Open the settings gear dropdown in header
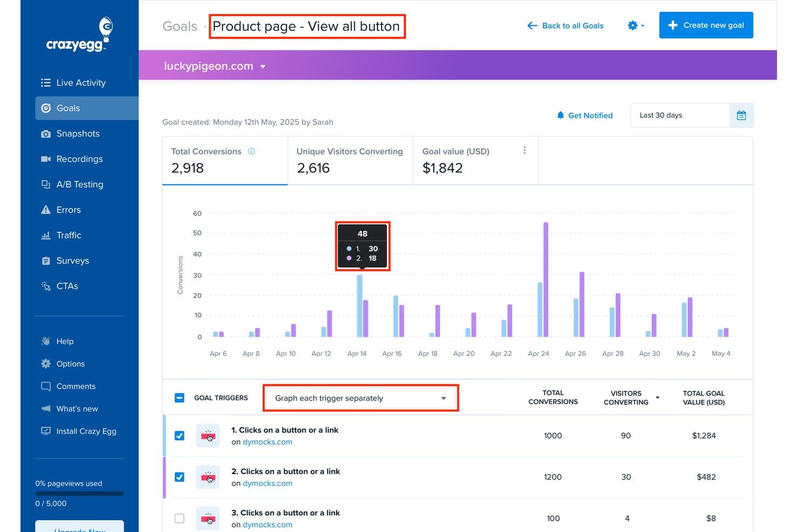798x532 pixels. (636, 25)
